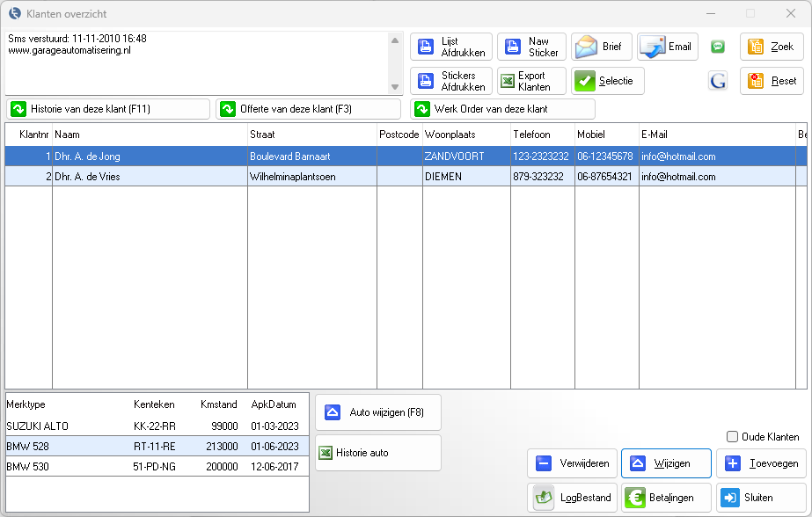Open the Naw Sticker button
812x517 pixels.
[531, 47]
